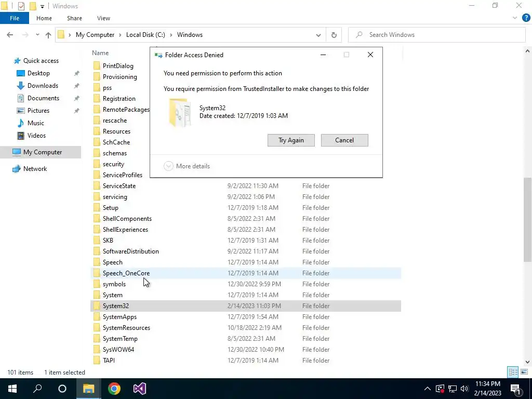Open the View ribbon tab
The image size is (532, 399).
(x=103, y=18)
